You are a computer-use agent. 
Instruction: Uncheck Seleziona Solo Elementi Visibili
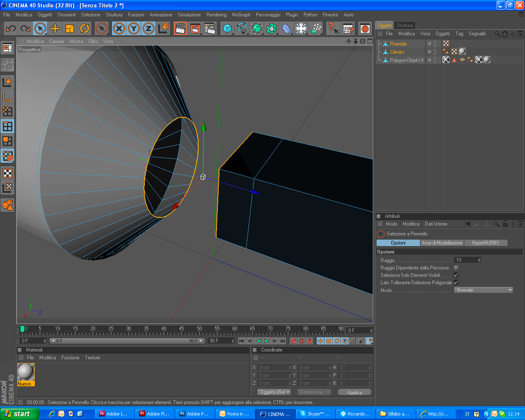click(x=456, y=275)
